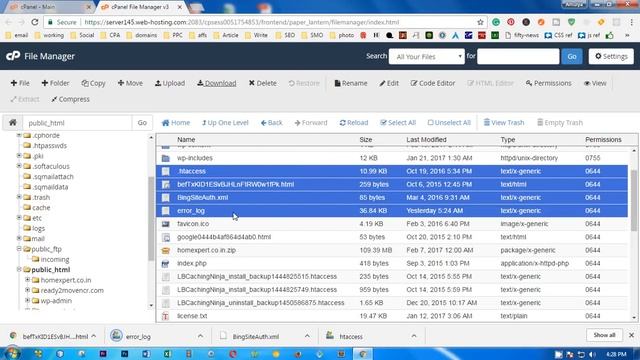This screenshot has height=360, width=640.
Task: Expand homexpert.co.in folder node
Action: coord(27,280)
